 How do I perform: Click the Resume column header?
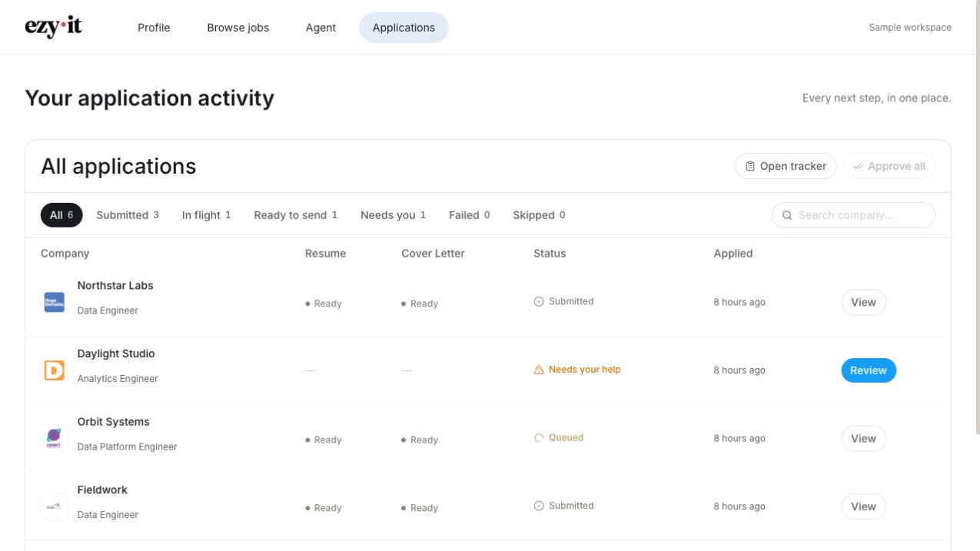(325, 254)
